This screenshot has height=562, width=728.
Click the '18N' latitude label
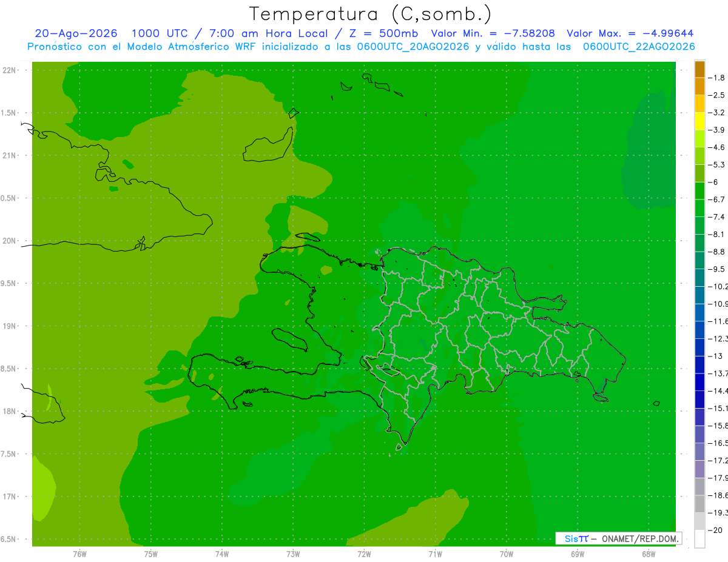pos(10,411)
